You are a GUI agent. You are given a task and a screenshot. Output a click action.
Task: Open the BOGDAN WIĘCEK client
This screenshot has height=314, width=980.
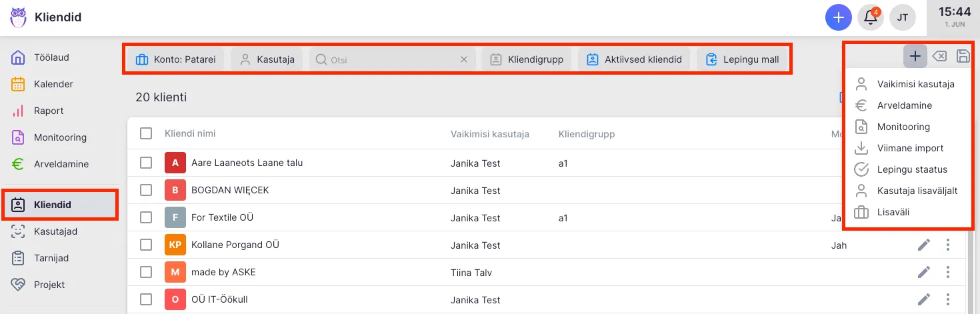point(229,190)
